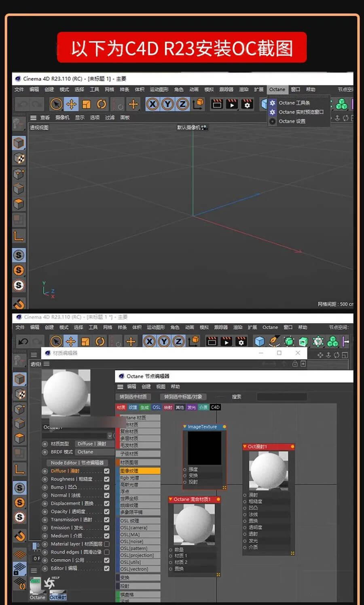Open the 材质类型 Diffuse | 漫射 dropdown

tap(91, 443)
